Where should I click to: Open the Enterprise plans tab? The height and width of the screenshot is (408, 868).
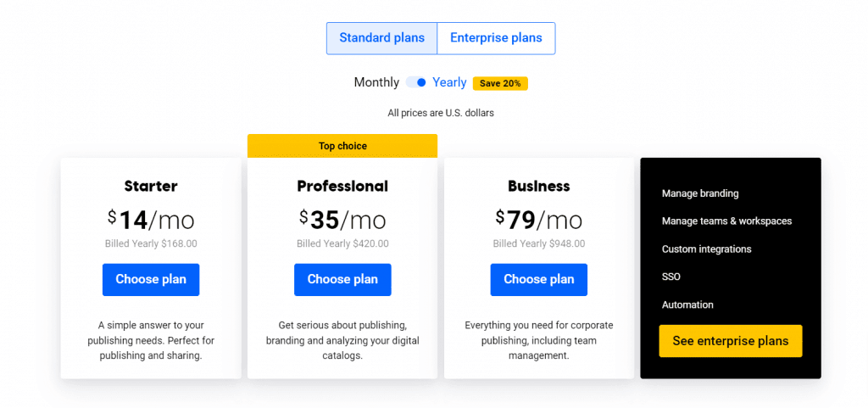point(496,38)
